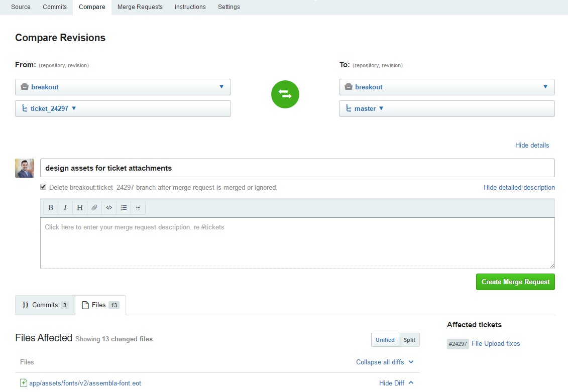
Task: Insert code block formatting icon
Action: pyautogui.click(x=108, y=207)
